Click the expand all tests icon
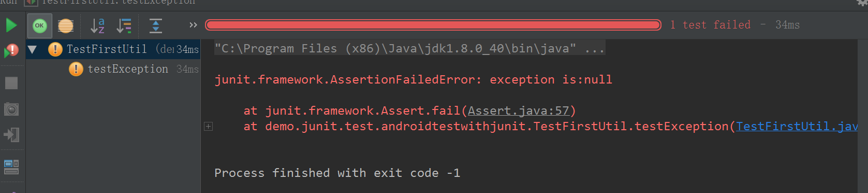The image size is (868, 193). [156, 25]
